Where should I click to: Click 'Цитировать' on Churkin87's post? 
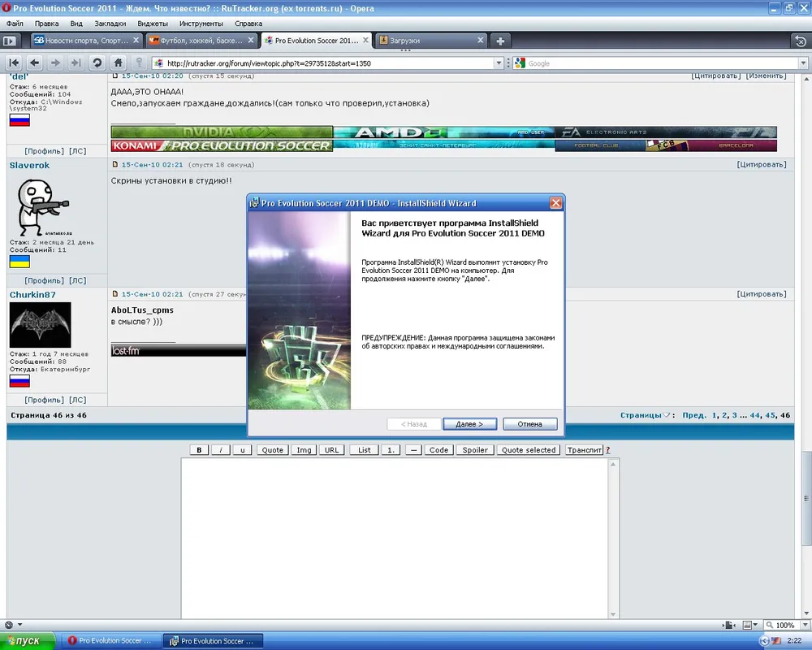(x=762, y=294)
